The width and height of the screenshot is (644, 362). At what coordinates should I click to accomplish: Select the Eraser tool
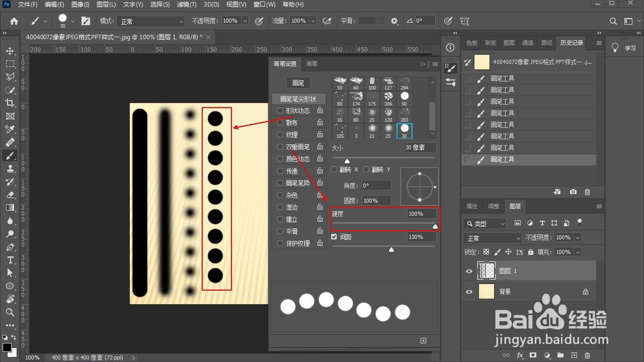[10, 195]
